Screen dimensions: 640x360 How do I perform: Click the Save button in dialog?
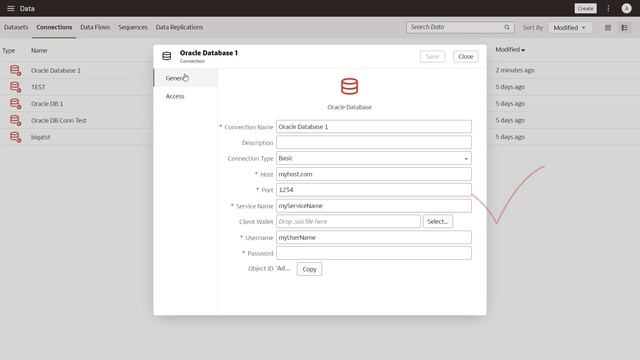click(x=432, y=56)
